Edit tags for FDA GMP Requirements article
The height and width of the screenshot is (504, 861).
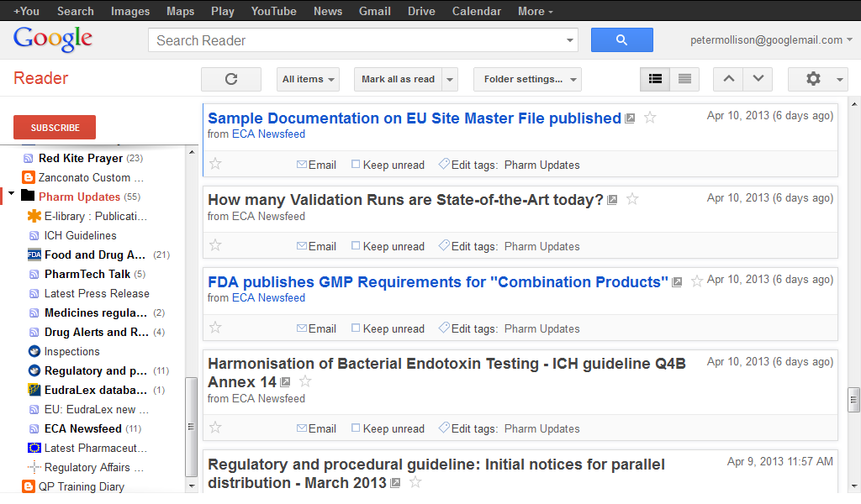click(x=467, y=328)
